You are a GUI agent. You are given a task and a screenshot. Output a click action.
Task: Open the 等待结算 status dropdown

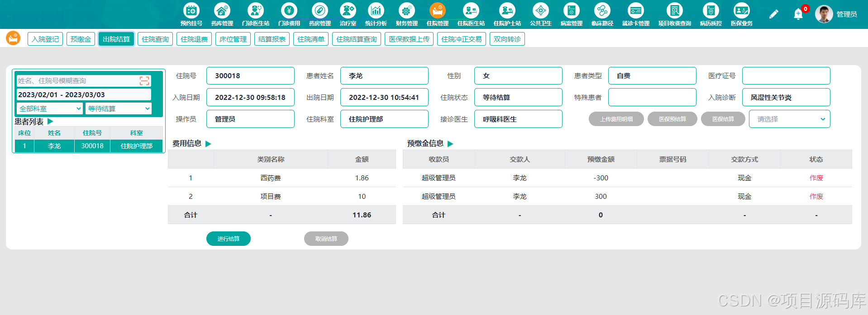click(119, 108)
